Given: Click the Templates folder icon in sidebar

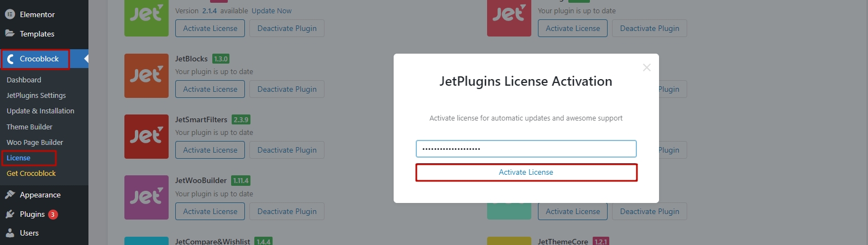Looking at the screenshot, I should click(10, 34).
